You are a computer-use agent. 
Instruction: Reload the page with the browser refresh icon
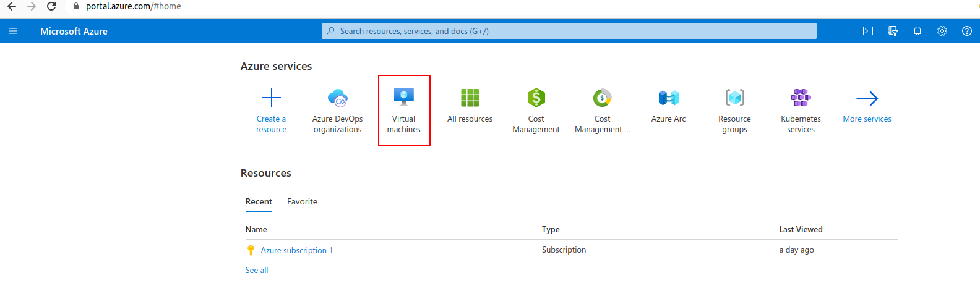pyautogui.click(x=52, y=6)
